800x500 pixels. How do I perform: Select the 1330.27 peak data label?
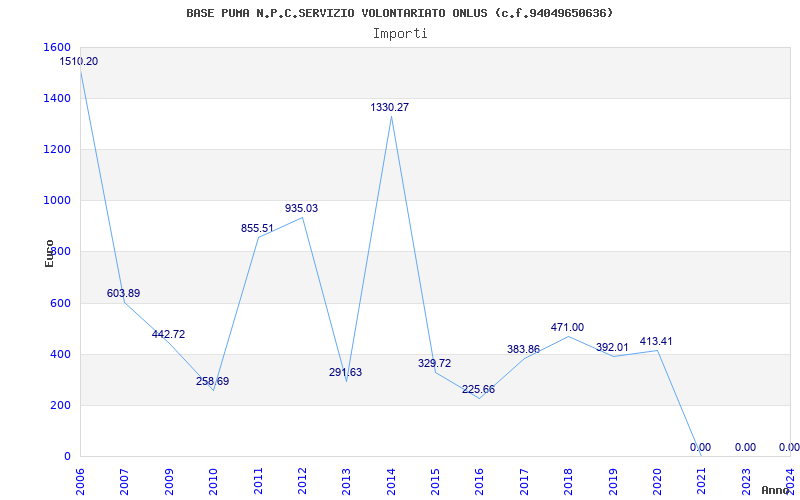pos(390,108)
